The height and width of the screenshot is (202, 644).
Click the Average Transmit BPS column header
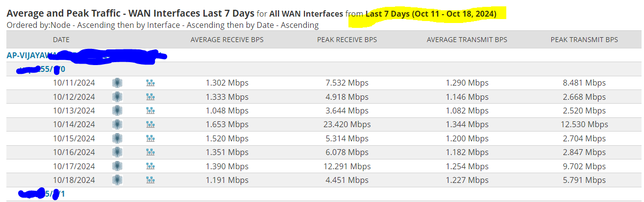click(467, 40)
